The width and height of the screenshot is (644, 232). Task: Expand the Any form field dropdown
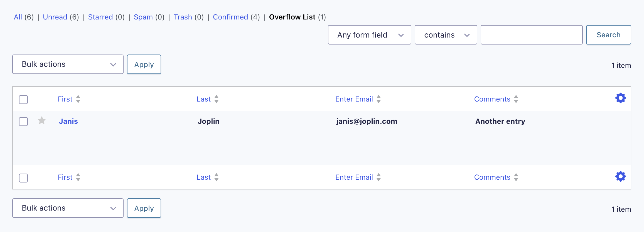pyautogui.click(x=369, y=35)
